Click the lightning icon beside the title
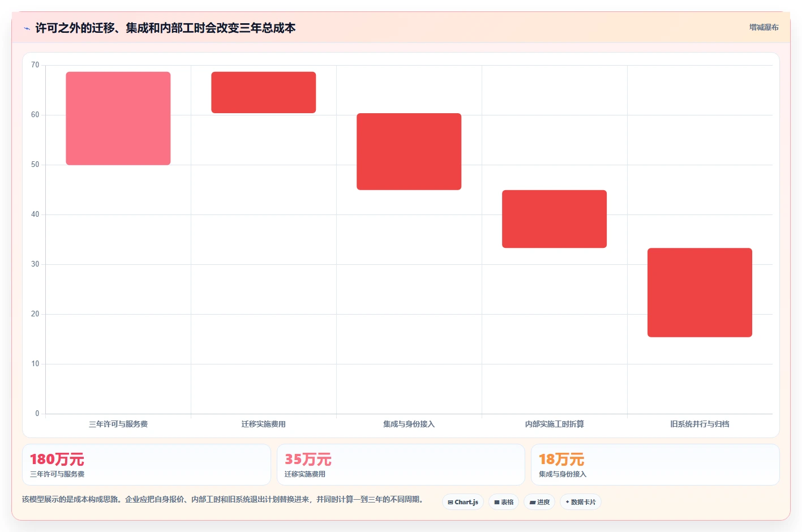This screenshot has width=802, height=532. click(27, 28)
